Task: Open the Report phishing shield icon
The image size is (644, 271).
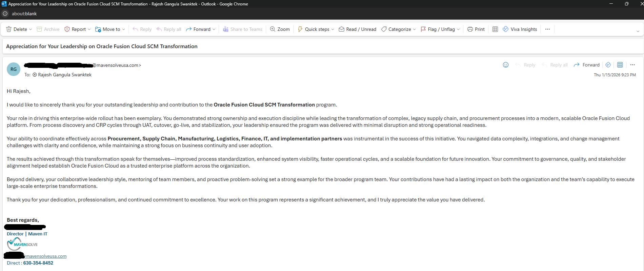Action: coord(67,29)
